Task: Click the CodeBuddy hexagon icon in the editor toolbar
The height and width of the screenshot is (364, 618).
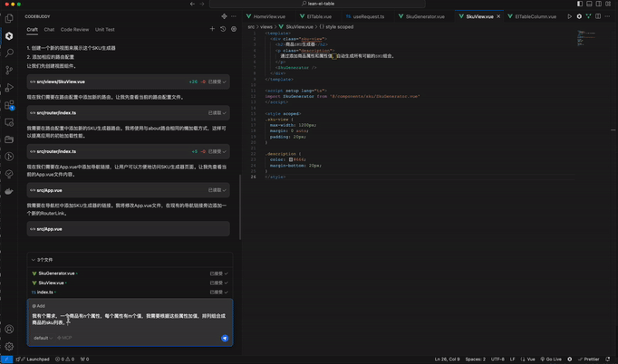Action: pos(579,16)
